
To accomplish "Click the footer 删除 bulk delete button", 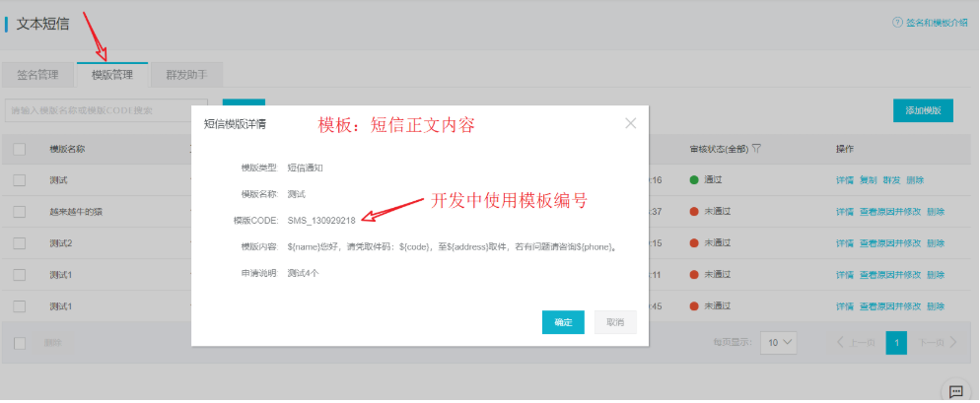I will tap(53, 343).
